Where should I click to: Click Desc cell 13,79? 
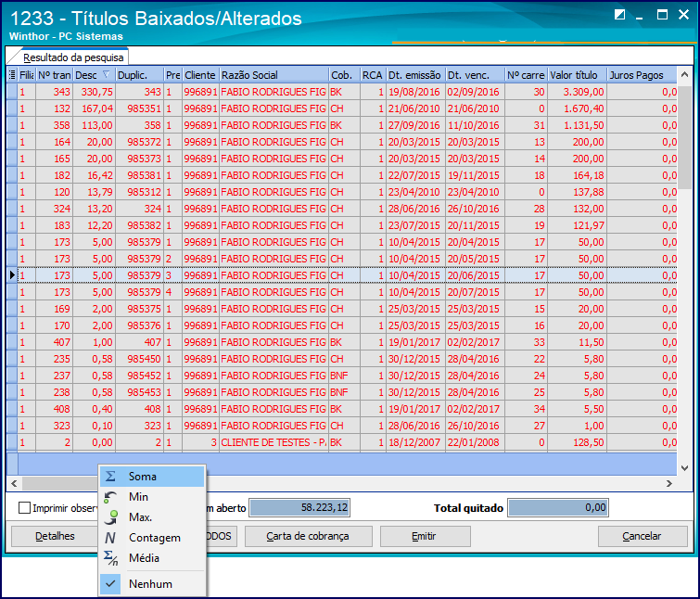95,192
